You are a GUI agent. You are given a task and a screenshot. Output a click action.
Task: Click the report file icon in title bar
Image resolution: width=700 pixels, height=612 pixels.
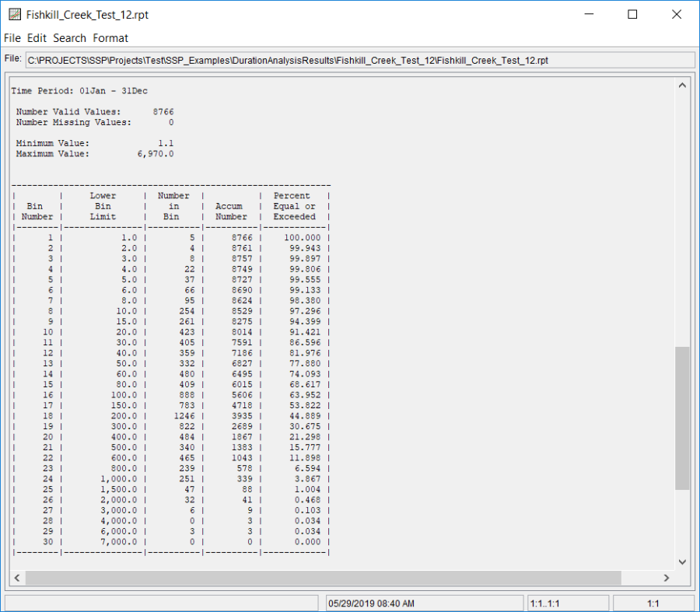pyautogui.click(x=15, y=14)
